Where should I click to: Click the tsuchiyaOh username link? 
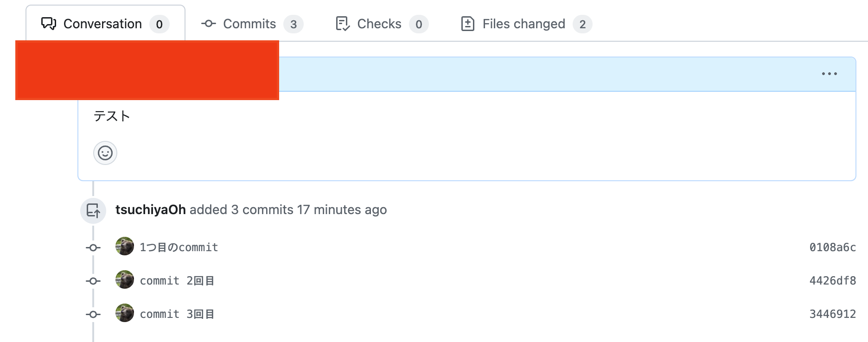click(x=150, y=210)
